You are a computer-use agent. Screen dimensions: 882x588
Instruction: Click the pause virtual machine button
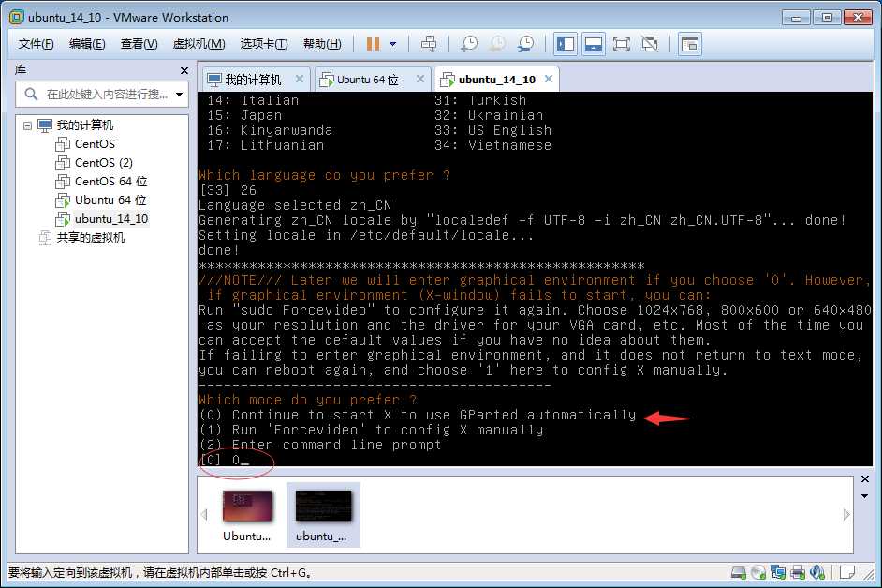coord(373,44)
